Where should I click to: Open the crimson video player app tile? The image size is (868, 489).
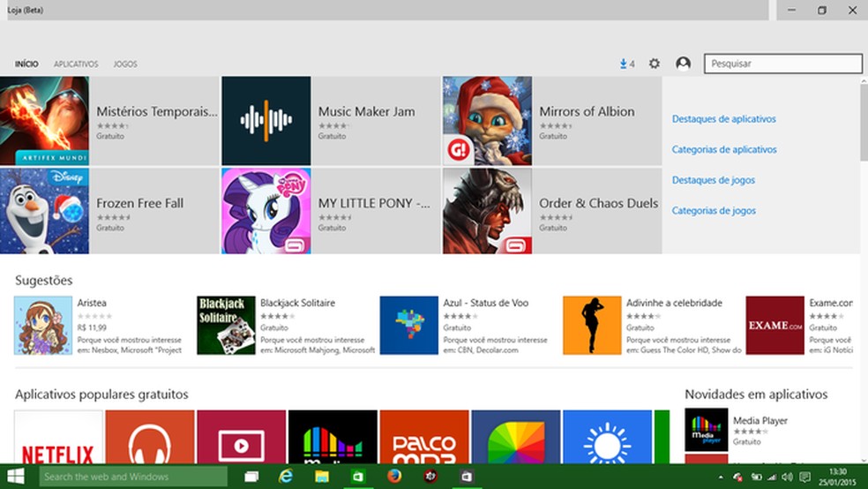(242, 437)
